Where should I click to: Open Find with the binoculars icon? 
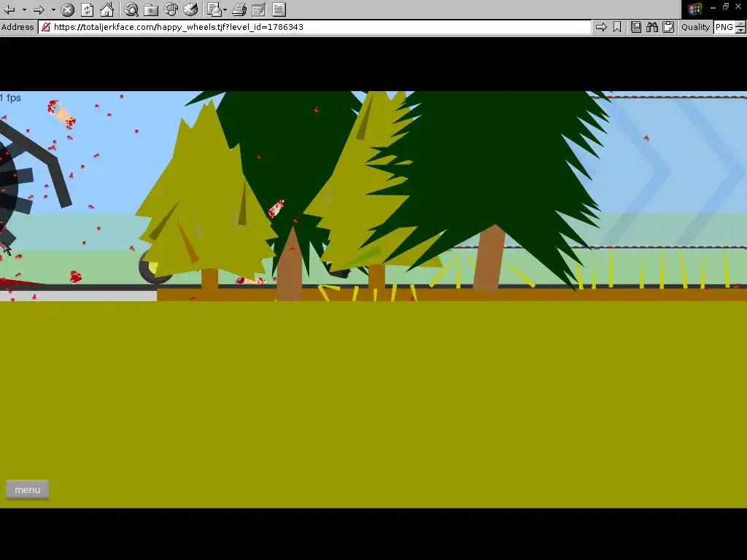(652, 27)
